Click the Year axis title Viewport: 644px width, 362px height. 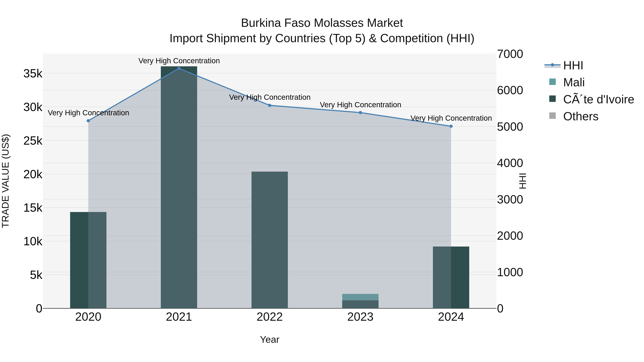coord(270,340)
